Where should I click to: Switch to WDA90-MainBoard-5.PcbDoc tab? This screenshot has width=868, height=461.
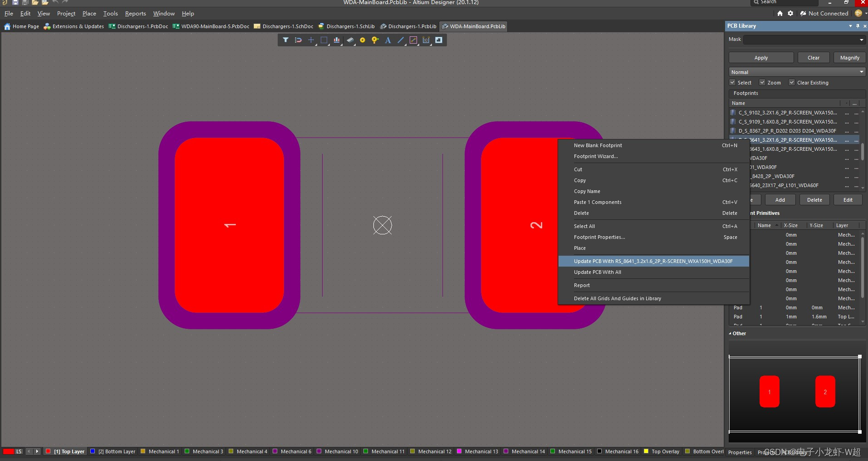point(211,26)
